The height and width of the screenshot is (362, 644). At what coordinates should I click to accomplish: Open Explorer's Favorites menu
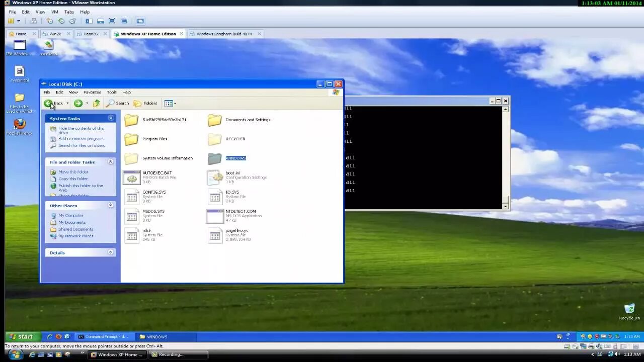click(92, 92)
